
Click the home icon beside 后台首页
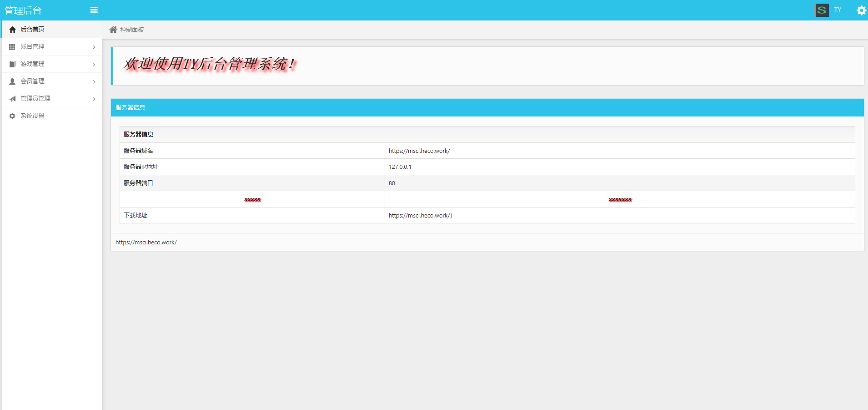point(12,30)
